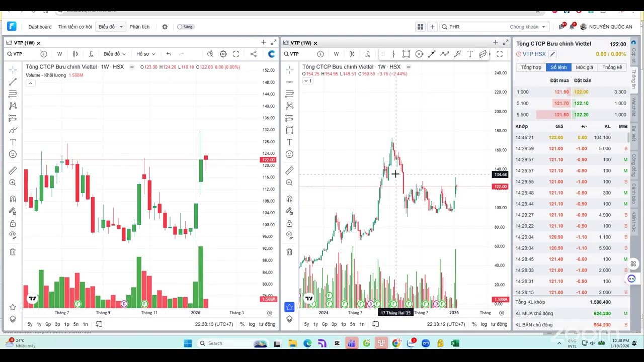Select rectangle shape from floating drawing toolbar
Viewport: 644px width, 362px height.
(406, 54)
